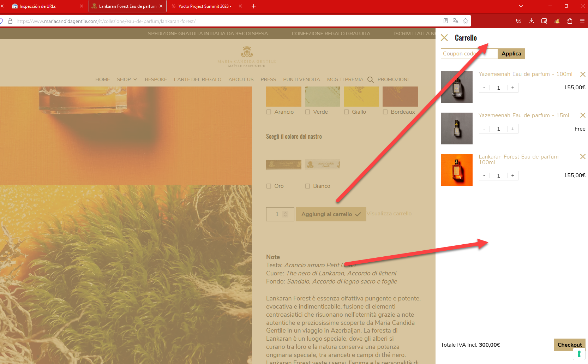Check the Bianco ribbon checkbox
Image resolution: width=588 pixels, height=364 pixels.
(x=308, y=186)
